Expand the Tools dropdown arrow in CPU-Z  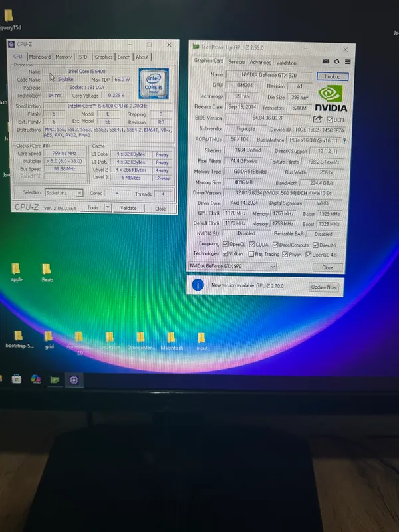coord(108,207)
